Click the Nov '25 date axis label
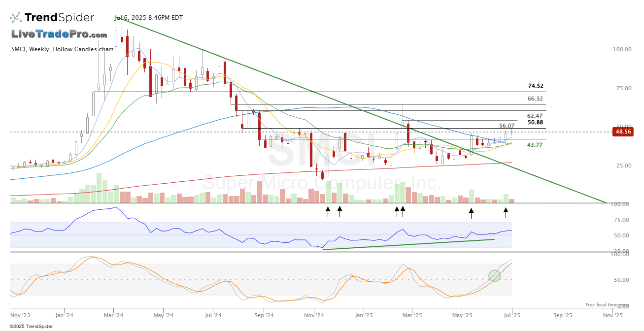 point(613,314)
